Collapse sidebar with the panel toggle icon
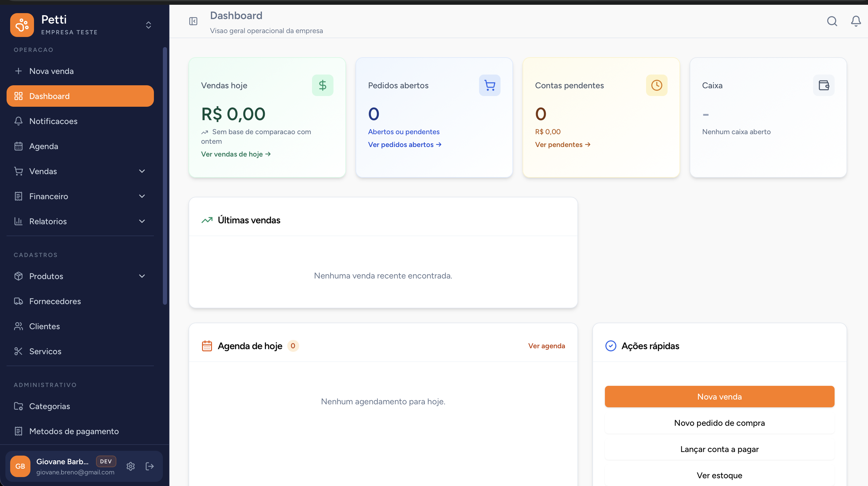This screenshot has height=486, width=868. [193, 21]
